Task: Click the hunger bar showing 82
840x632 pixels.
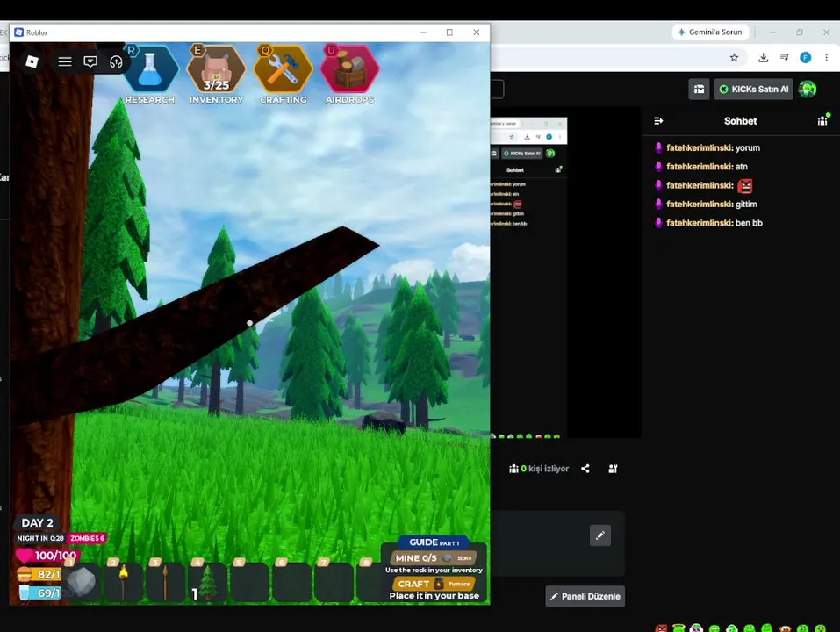Action: pyautogui.click(x=39, y=574)
